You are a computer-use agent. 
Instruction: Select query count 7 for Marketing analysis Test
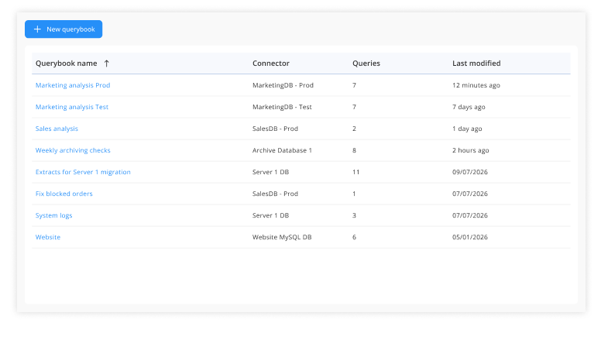pos(354,107)
